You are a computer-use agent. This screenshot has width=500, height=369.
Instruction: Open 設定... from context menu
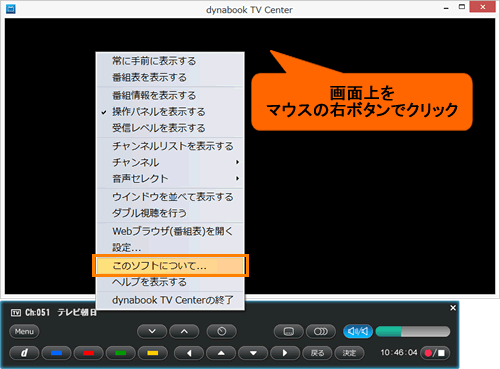[170, 247]
